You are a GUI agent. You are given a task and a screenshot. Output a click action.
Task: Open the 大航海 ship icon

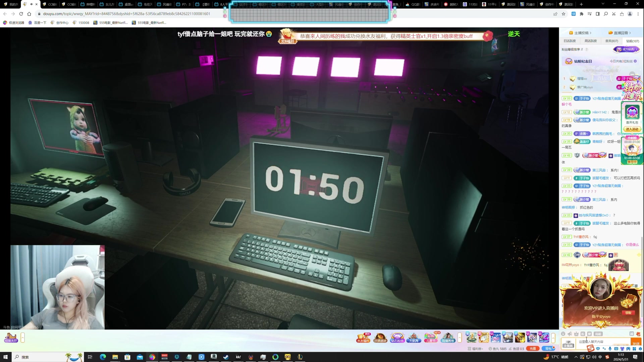[x=414, y=338]
